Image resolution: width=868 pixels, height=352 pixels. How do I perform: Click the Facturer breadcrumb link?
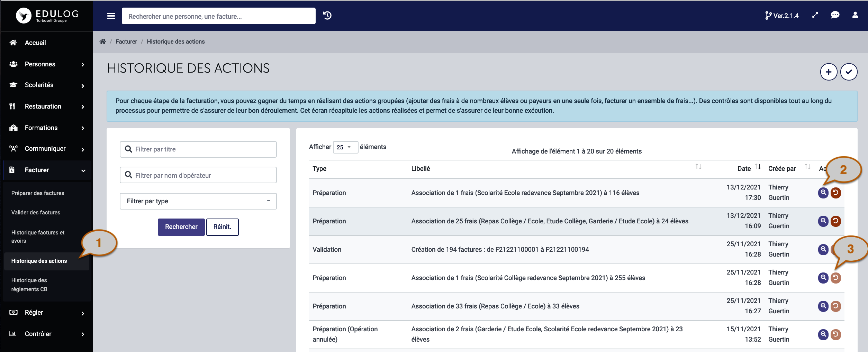click(x=126, y=41)
